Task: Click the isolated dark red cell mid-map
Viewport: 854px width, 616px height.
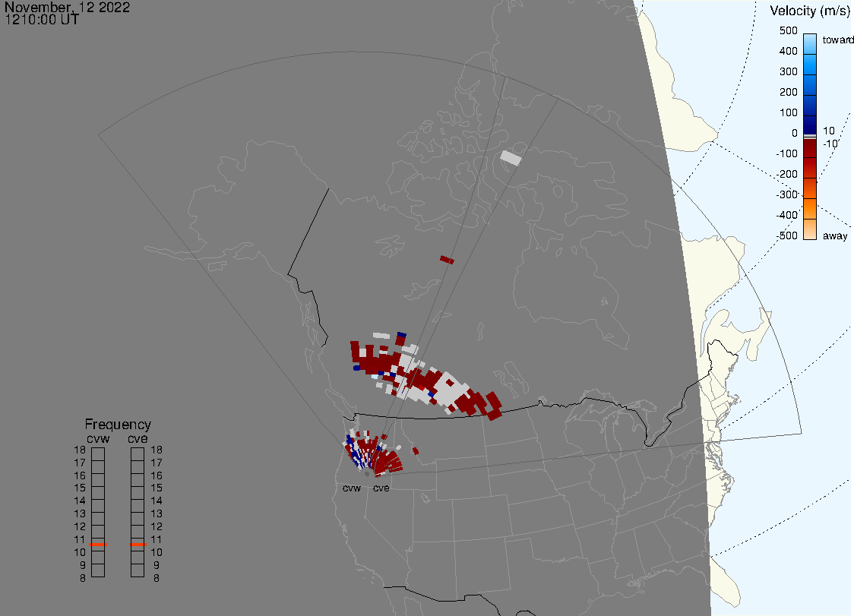Action: point(447,260)
